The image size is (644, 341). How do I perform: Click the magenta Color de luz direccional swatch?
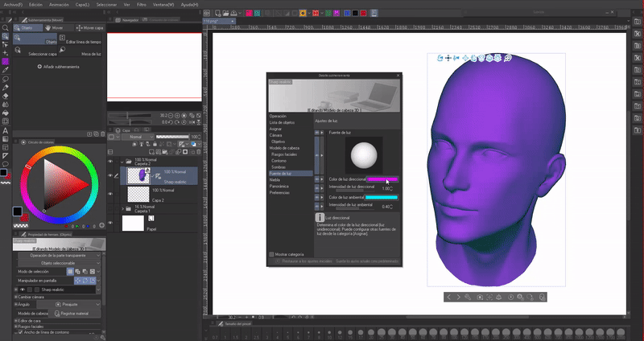pyautogui.click(x=382, y=179)
